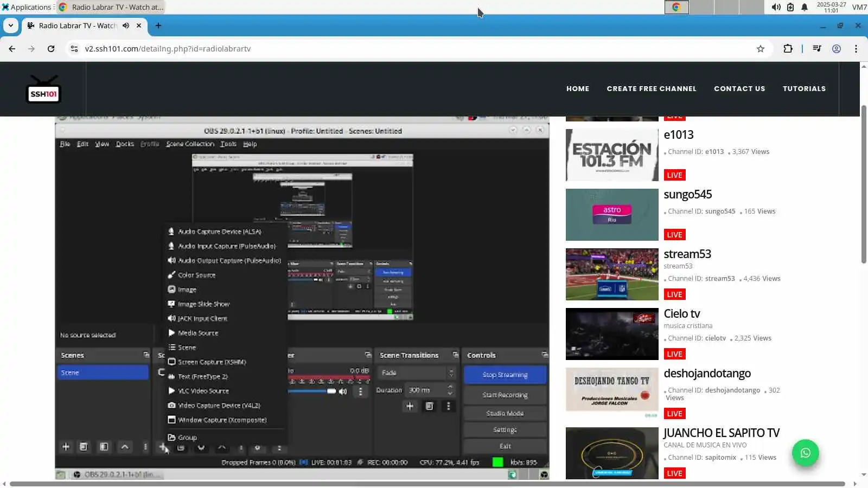
Task: Move scene up with the arrow icon
Action: (125, 447)
